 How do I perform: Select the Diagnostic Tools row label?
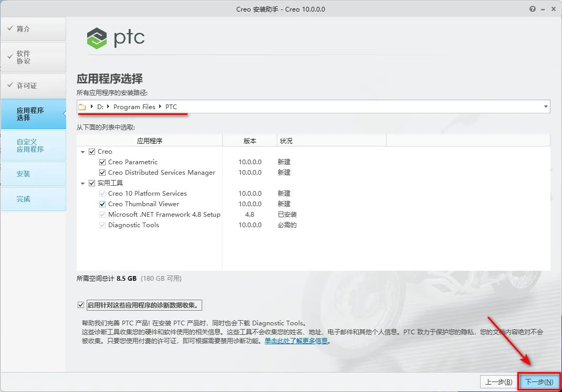click(133, 225)
